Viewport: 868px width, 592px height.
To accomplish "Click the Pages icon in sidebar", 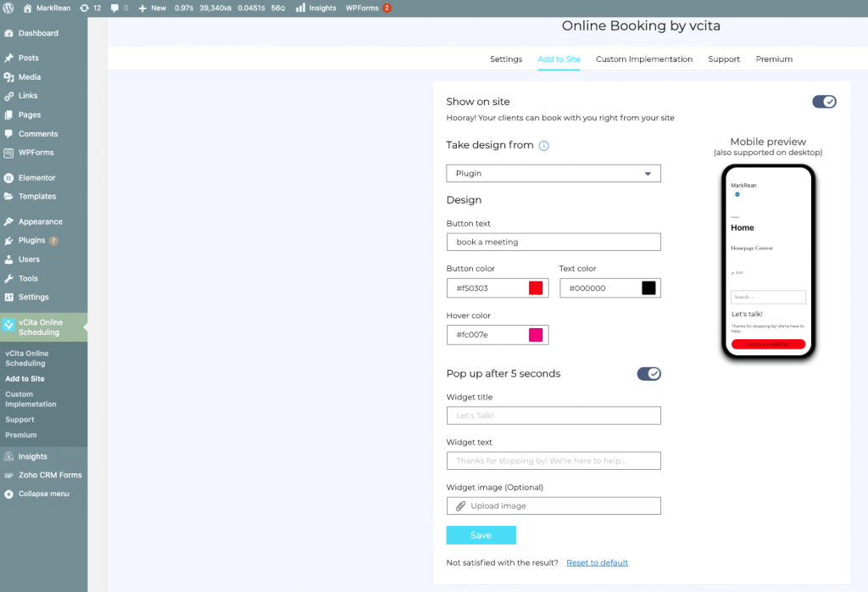I will [8, 115].
